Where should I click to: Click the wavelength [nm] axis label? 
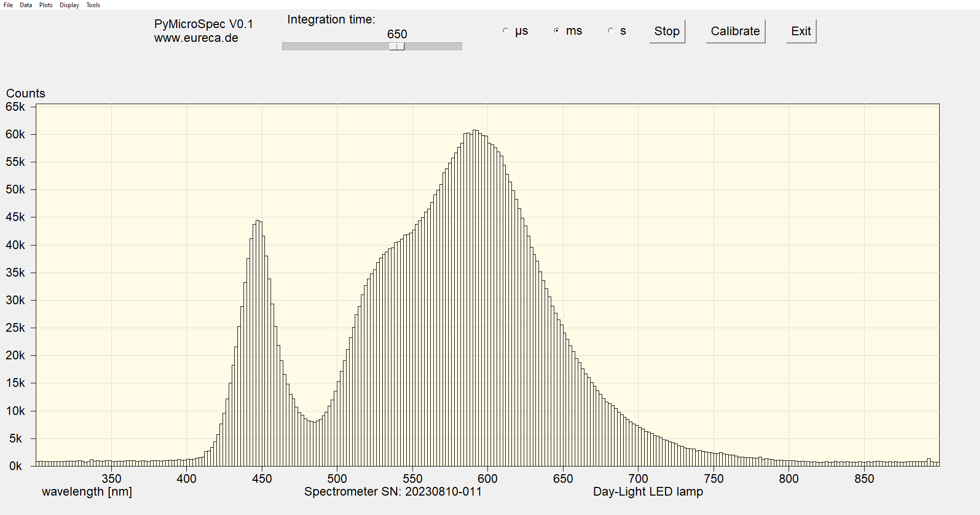tap(87, 492)
